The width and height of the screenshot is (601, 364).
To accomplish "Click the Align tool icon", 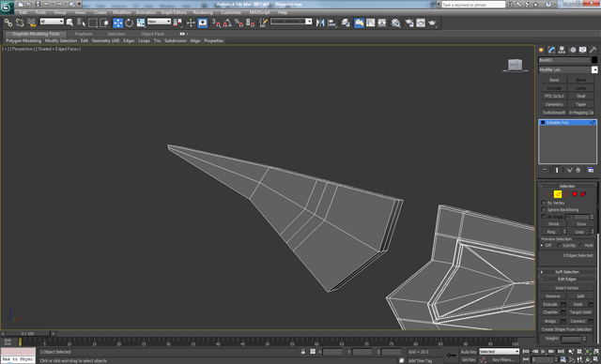I will [x=331, y=23].
